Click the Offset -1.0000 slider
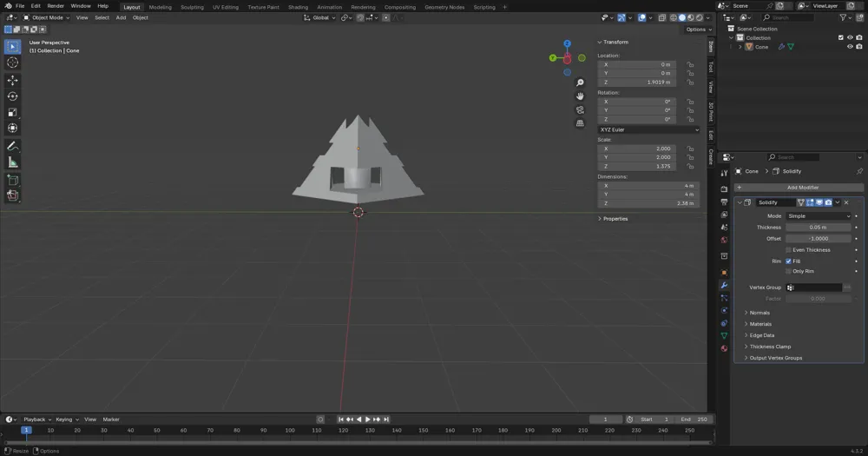Screen dimensions: 868x456 (x=819, y=239)
